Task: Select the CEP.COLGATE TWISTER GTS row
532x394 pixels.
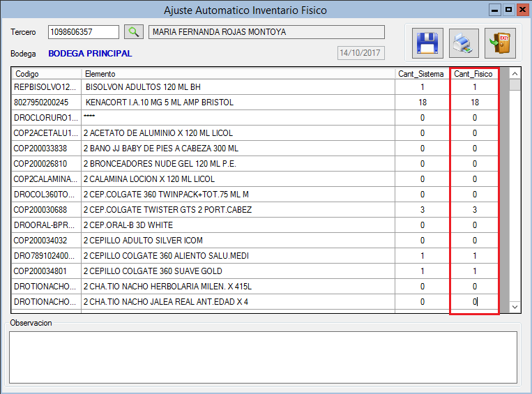Action: pos(237,210)
